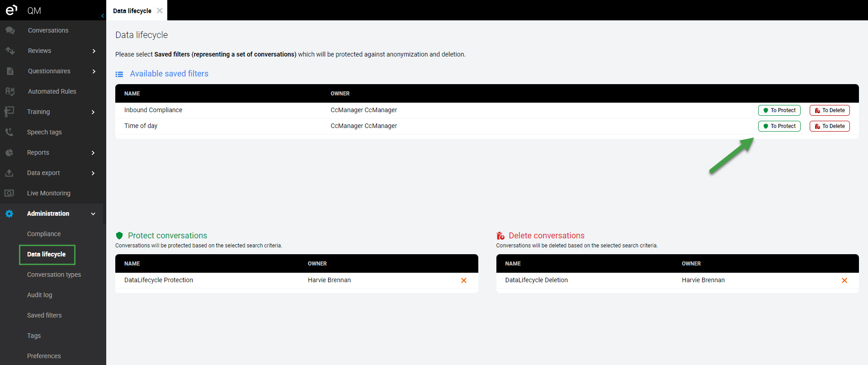Viewport: 868px width, 365px height.
Task: Remove DataLifecycle Deletion with the X icon
Action: pyautogui.click(x=844, y=280)
